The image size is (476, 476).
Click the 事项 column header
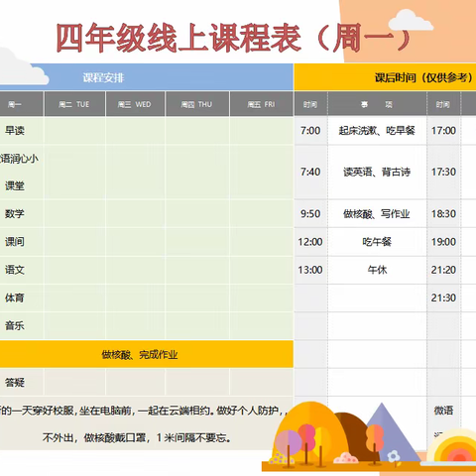click(x=377, y=104)
